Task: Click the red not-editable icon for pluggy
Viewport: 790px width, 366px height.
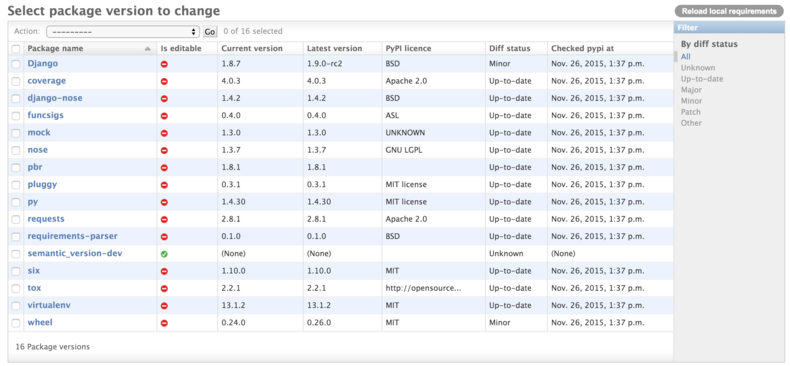Action: [164, 185]
